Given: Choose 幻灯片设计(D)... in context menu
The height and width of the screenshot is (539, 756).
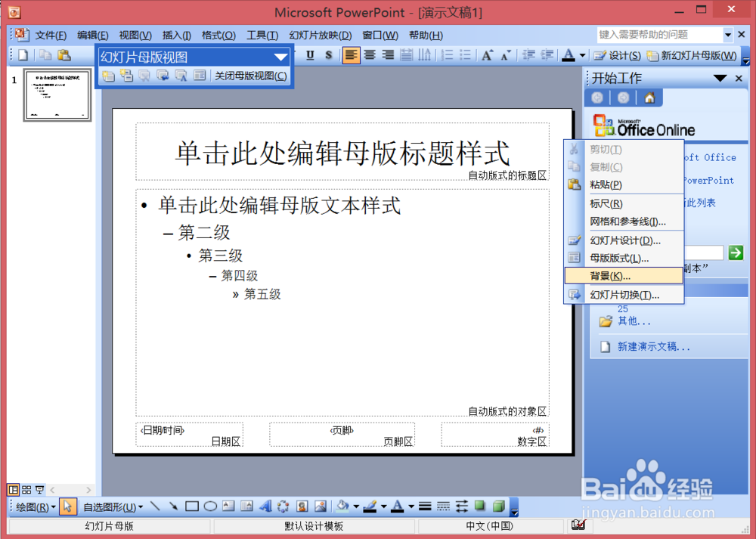Looking at the screenshot, I should pyautogui.click(x=624, y=240).
